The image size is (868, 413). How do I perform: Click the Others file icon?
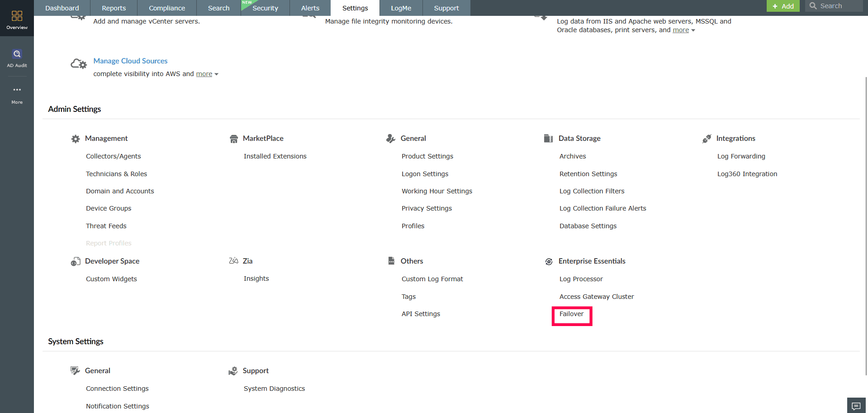391,261
